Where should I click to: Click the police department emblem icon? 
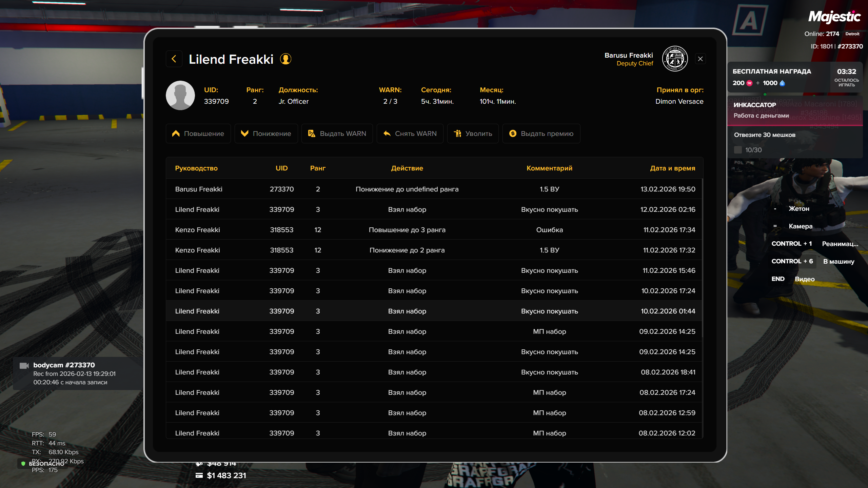(675, 59)
